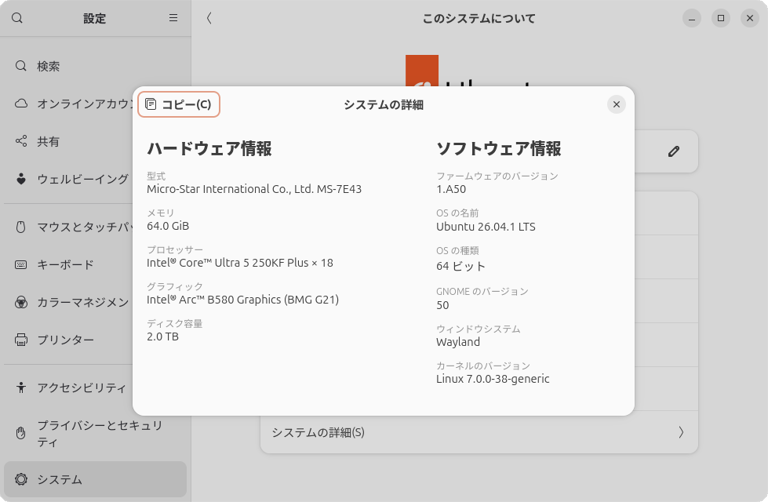Minimize the Settings window
This screenshot has width=768, height=502.
point(692,18)
